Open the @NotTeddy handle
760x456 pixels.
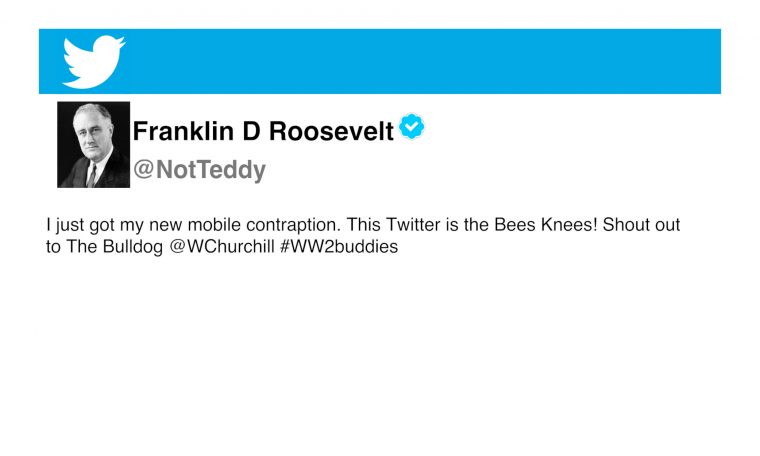tap(199, 170)
